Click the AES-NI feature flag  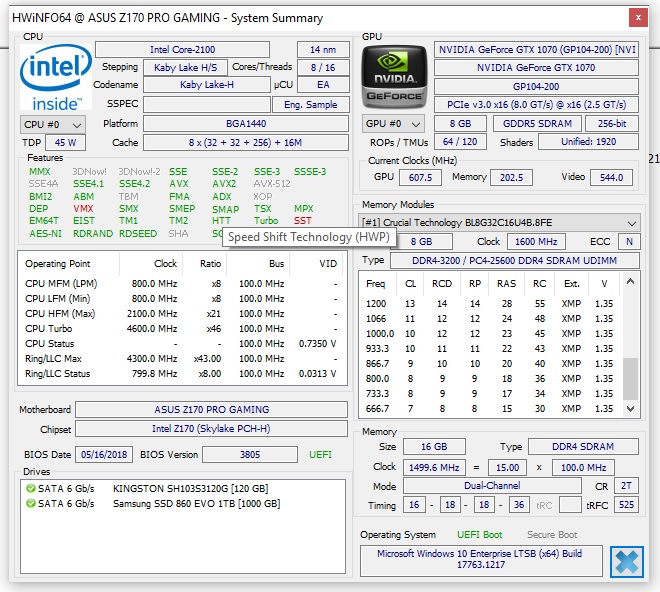pos(45,234)
